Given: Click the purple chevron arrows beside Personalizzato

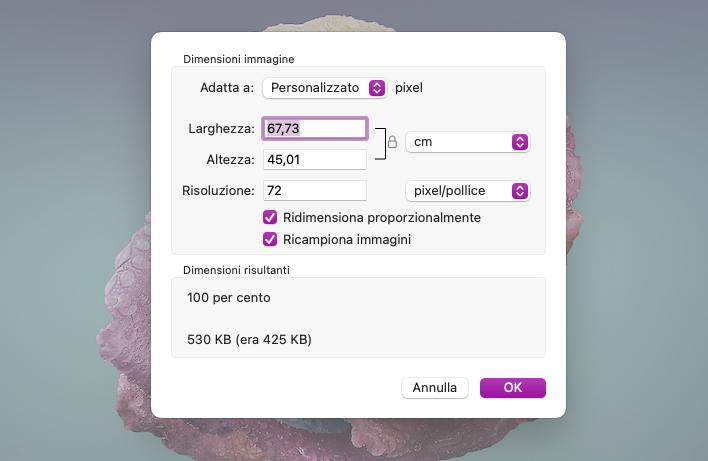Looking at the screenshot, I should point(377,88).
